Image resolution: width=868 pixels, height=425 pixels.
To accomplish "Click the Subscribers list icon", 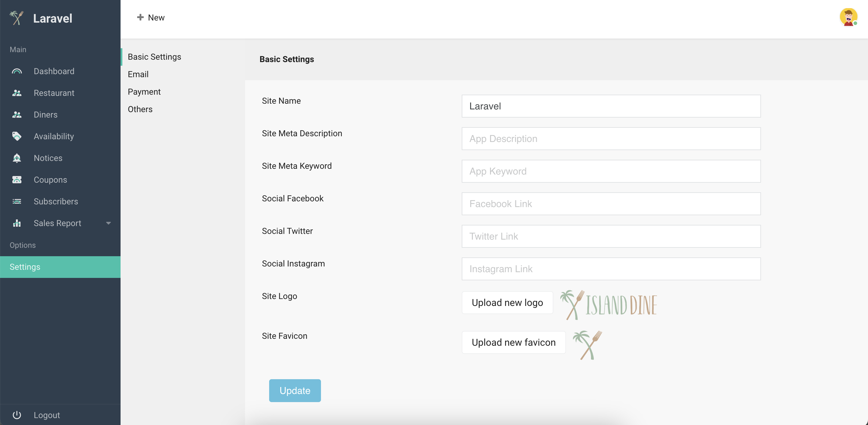I will [17, 202].
